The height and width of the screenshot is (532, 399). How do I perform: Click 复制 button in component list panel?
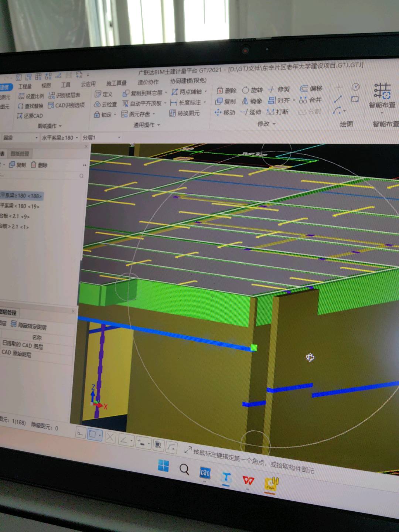tap(18, 165)
